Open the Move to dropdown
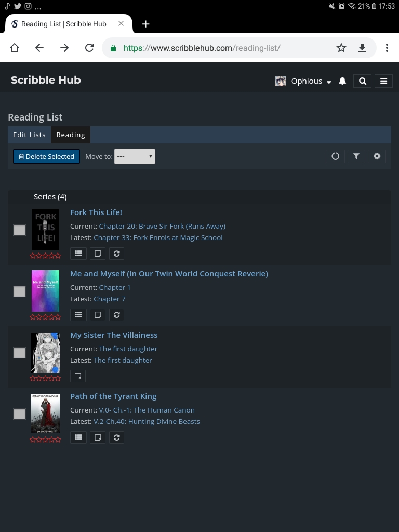Viewport: 399px width, 532px height. tap(135, 156)
